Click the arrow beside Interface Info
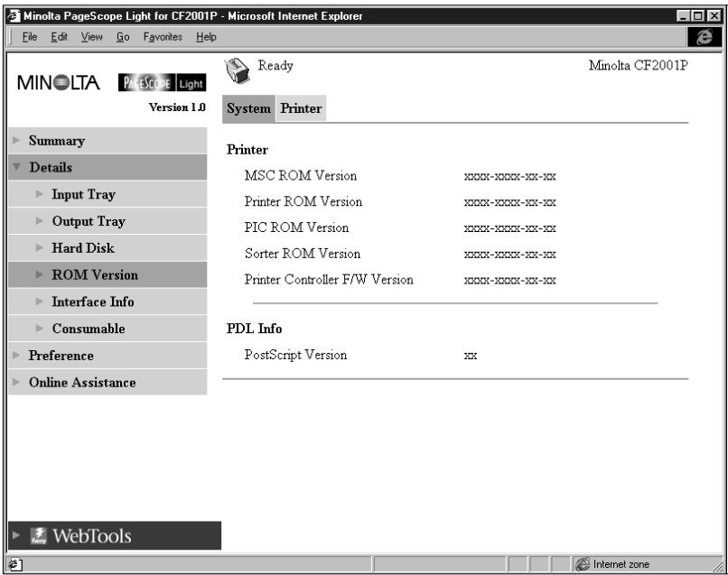Viewport: 728px width, 575px height. click(39, 301)
